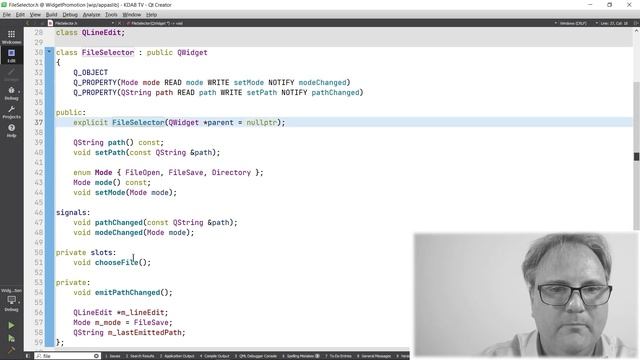Open the Design mode
Viewport: 640px width, 360px height.
(x=11, y=74)
